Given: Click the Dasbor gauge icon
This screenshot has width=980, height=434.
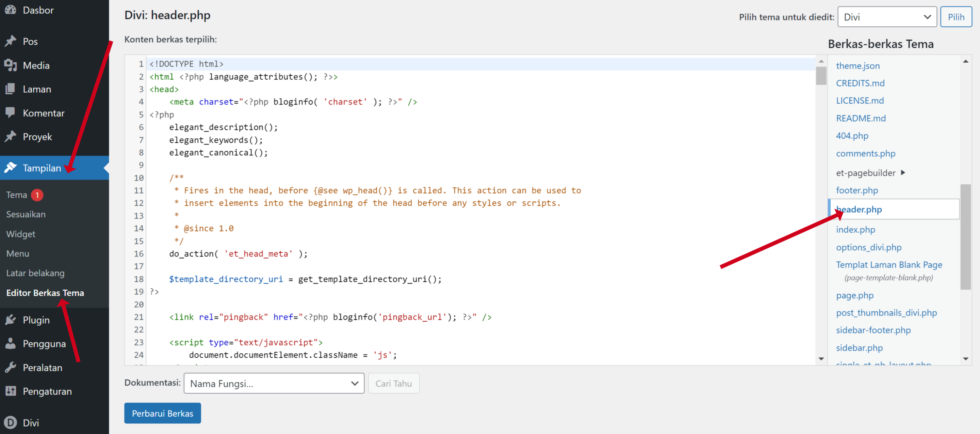Looking at the screenshot, I should (x=11, y=10).
